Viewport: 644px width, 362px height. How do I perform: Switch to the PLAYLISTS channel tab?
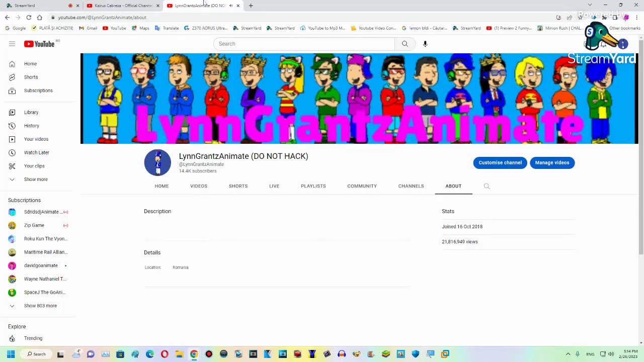click(313, 186)
